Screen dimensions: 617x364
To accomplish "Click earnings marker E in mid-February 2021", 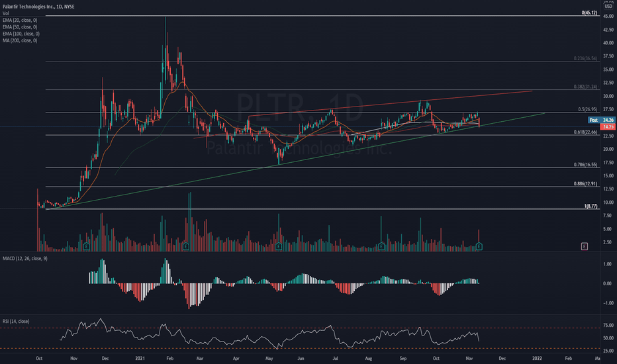I will coord(186,247).
